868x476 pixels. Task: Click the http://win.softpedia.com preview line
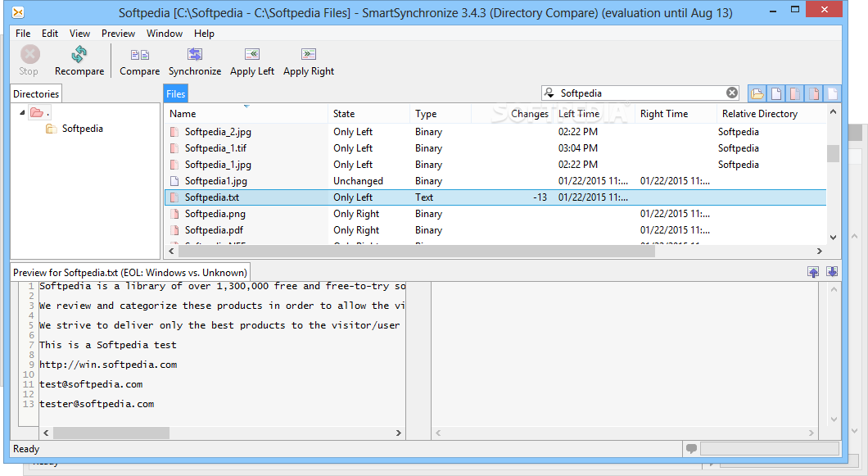point(108,365)
